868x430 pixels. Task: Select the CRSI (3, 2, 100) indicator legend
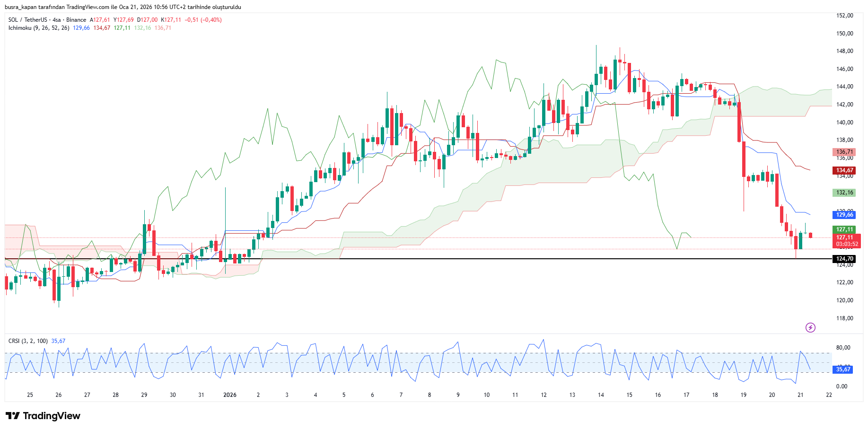(x=28, y=341)
